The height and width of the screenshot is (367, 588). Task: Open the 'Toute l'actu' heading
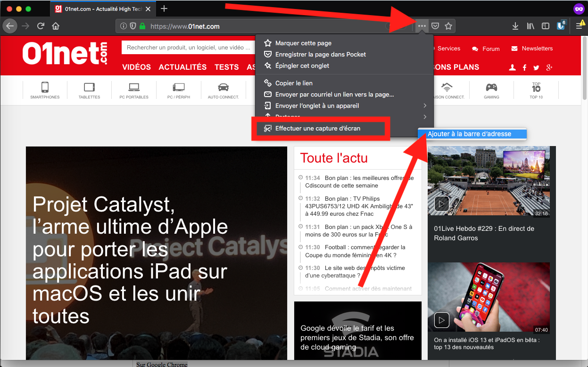click(334, 158)
